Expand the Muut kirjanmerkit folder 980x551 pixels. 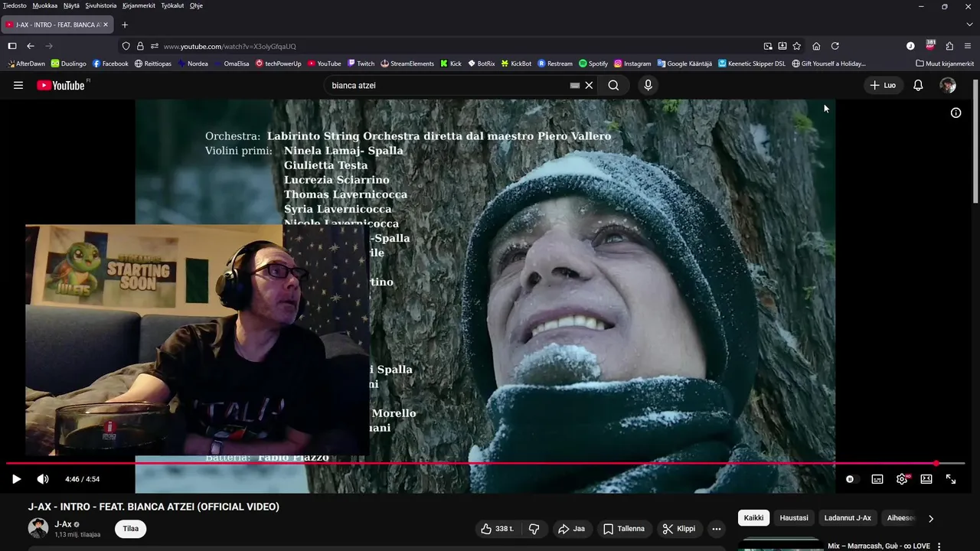coord(945,64)
